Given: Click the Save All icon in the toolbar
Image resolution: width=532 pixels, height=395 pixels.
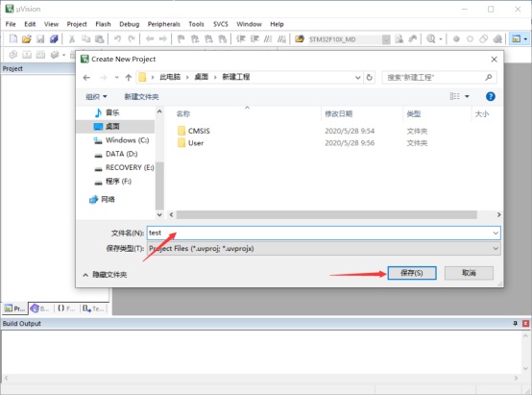Looking at the screenshot, I should [x=54, y=39].
